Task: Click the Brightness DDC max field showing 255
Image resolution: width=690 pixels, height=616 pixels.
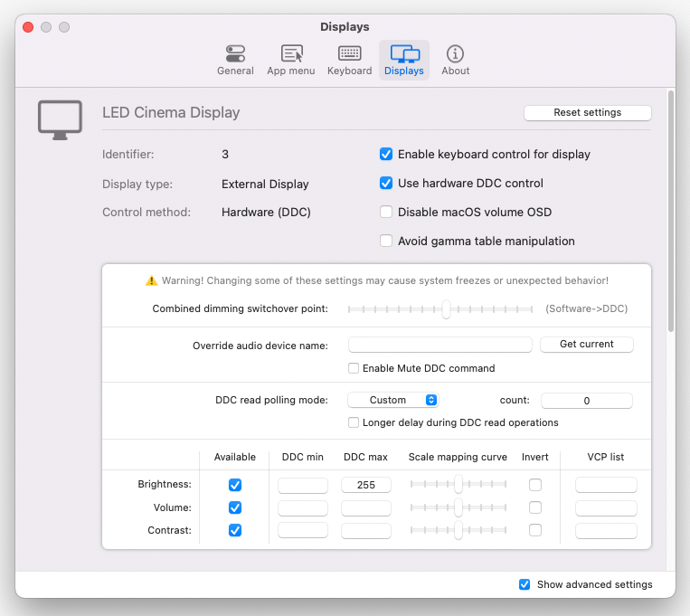Action: pyautogui.click(x=366, y=485)
